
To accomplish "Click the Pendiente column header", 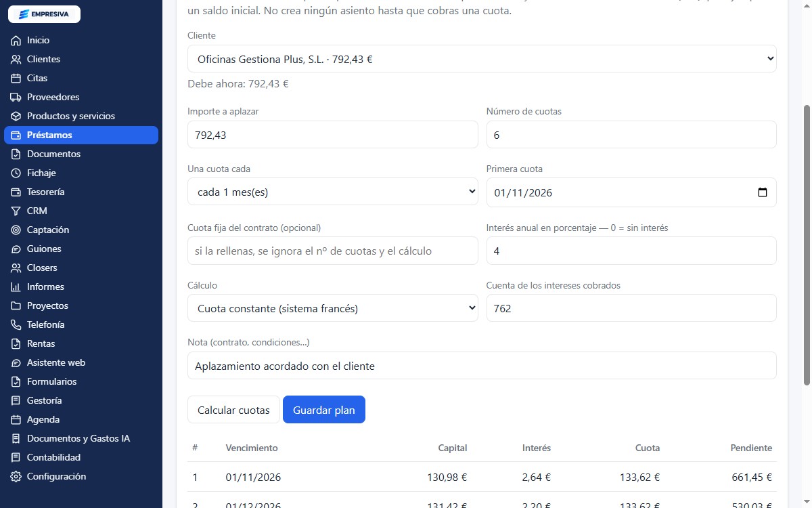I will click(x=751, y=448).
